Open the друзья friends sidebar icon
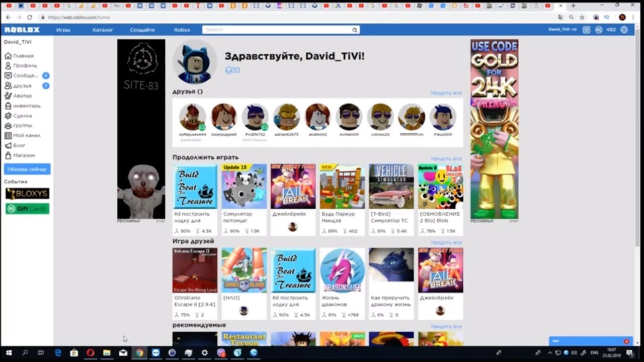The height and width of the screenshot is (362, 644). click(8, 86)
